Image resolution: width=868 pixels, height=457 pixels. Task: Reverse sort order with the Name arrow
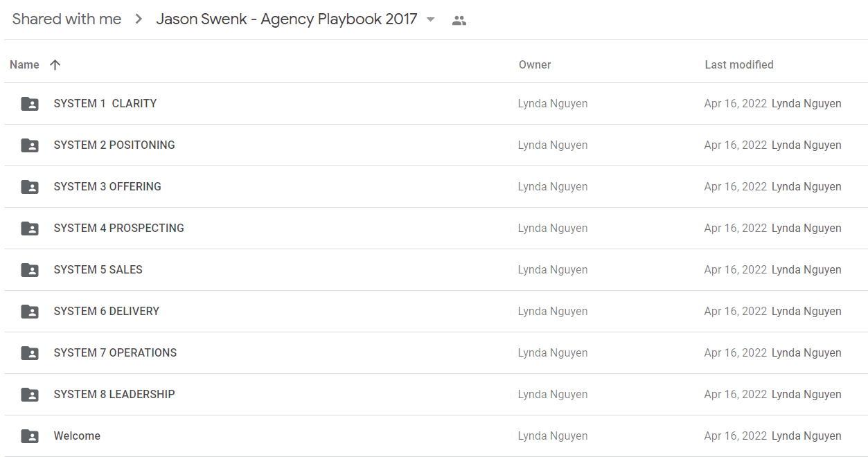[x=55, y=64]
